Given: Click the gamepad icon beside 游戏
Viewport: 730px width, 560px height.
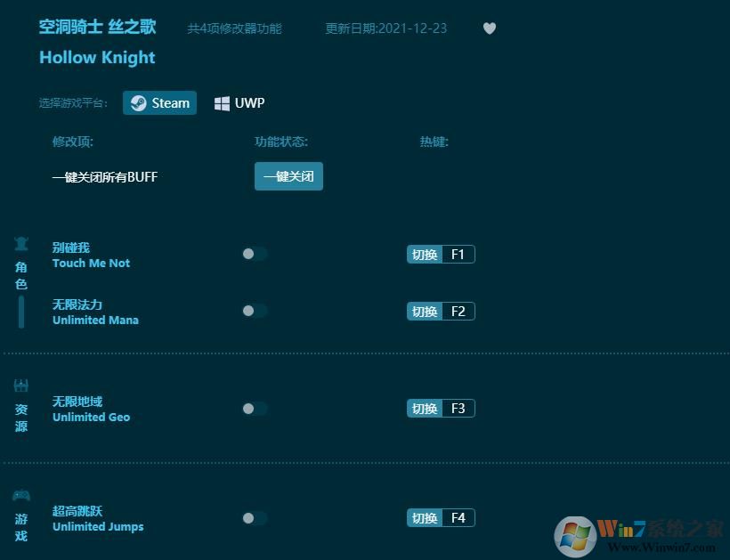Looking at the screenshot, I should [20, 495].
